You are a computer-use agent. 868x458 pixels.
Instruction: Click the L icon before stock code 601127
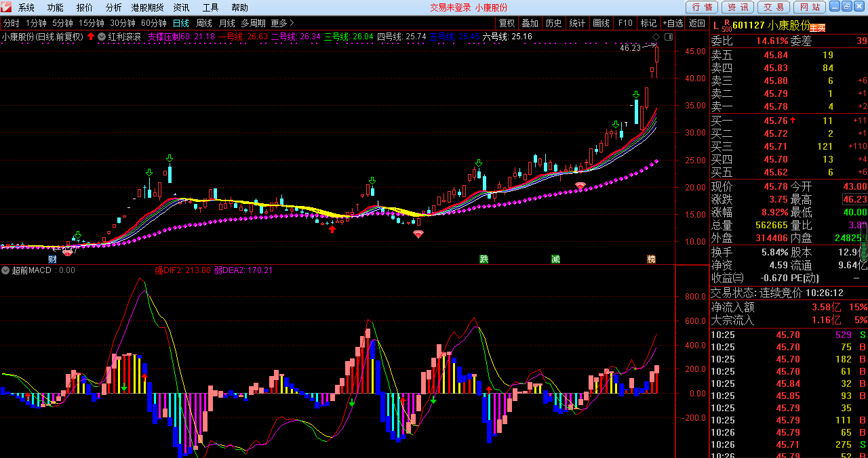715,25
